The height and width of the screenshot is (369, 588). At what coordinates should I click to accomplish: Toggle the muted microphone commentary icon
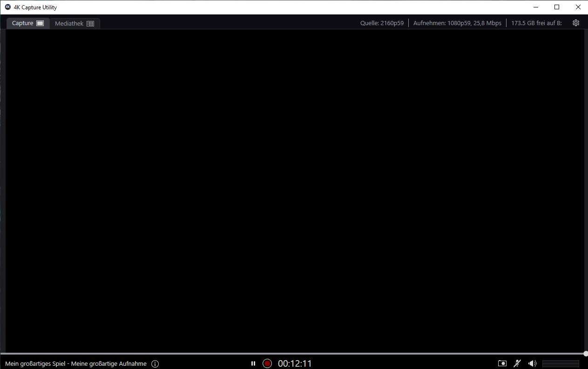(517, 363)
